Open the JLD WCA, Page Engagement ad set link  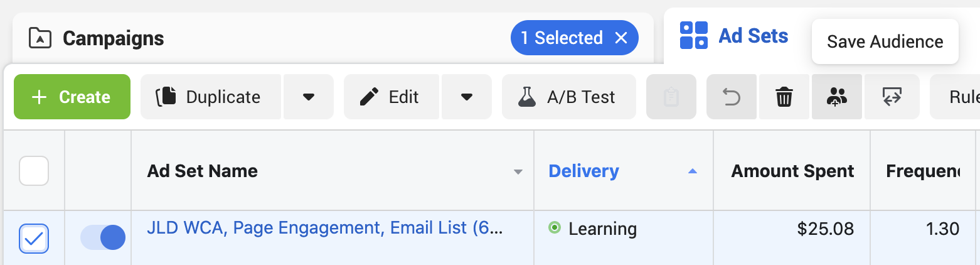(324, 227)
